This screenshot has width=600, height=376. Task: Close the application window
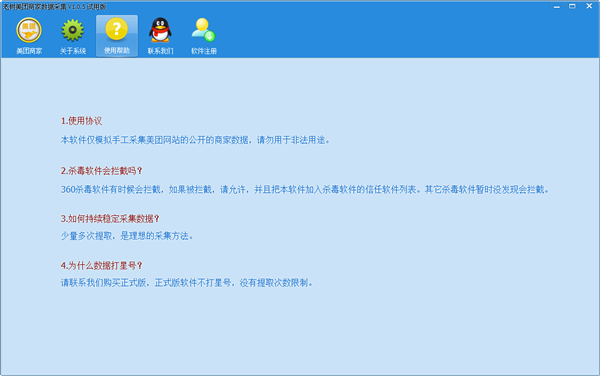[589, 6]
